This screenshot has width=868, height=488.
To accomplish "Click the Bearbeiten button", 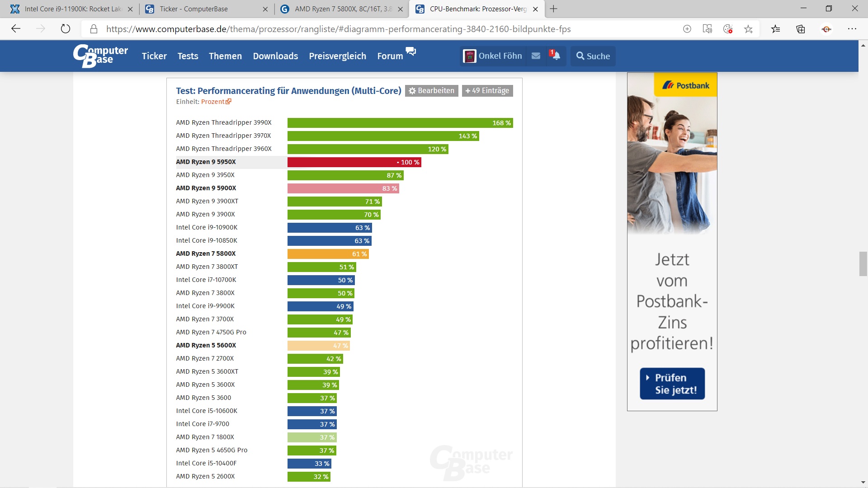I will (431, 91).
